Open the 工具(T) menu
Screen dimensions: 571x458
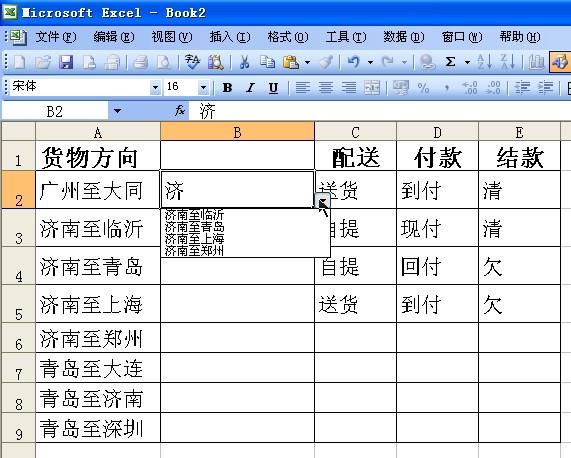coord(346,36)
